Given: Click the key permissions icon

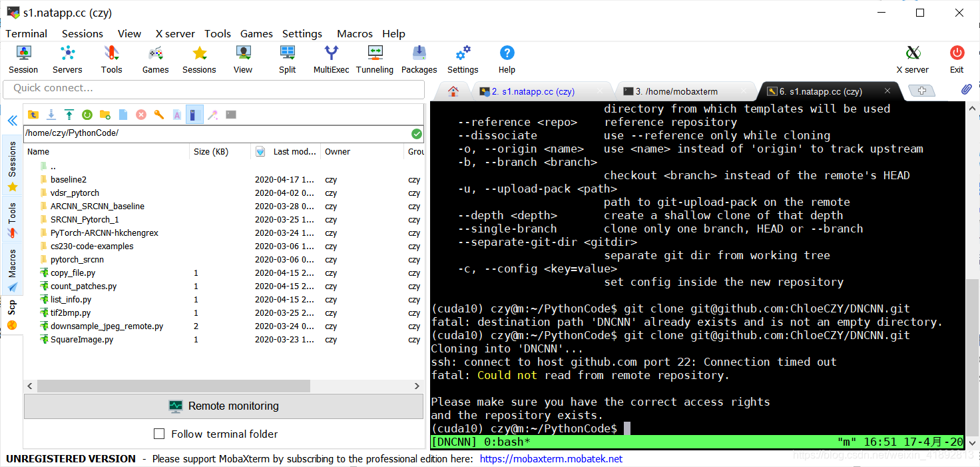Looking at the screenshot, I should point(159,115).
